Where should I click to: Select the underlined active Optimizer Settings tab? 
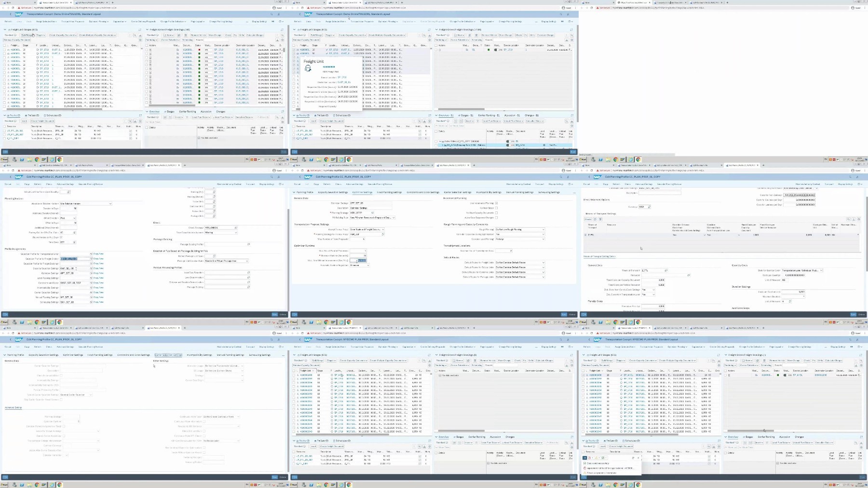(x=362, y=192)
